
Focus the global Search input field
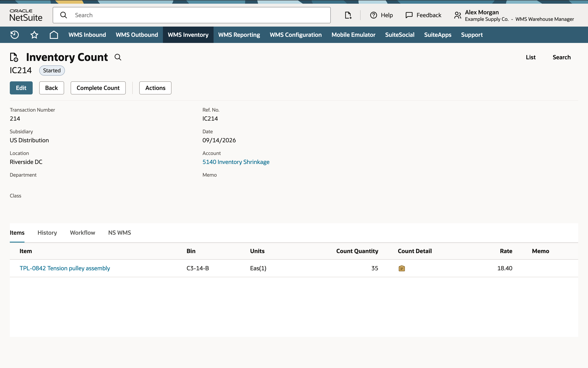coord(192,15)
